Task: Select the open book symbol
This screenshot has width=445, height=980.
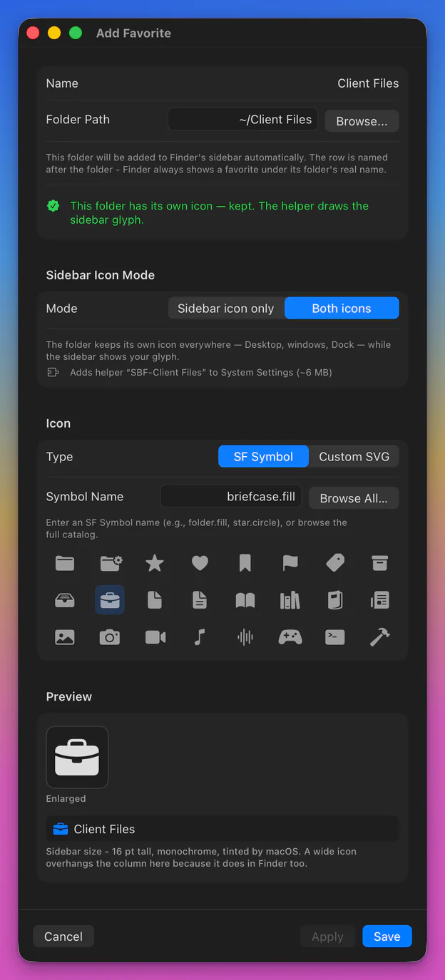Action: [x=245, y=600]
